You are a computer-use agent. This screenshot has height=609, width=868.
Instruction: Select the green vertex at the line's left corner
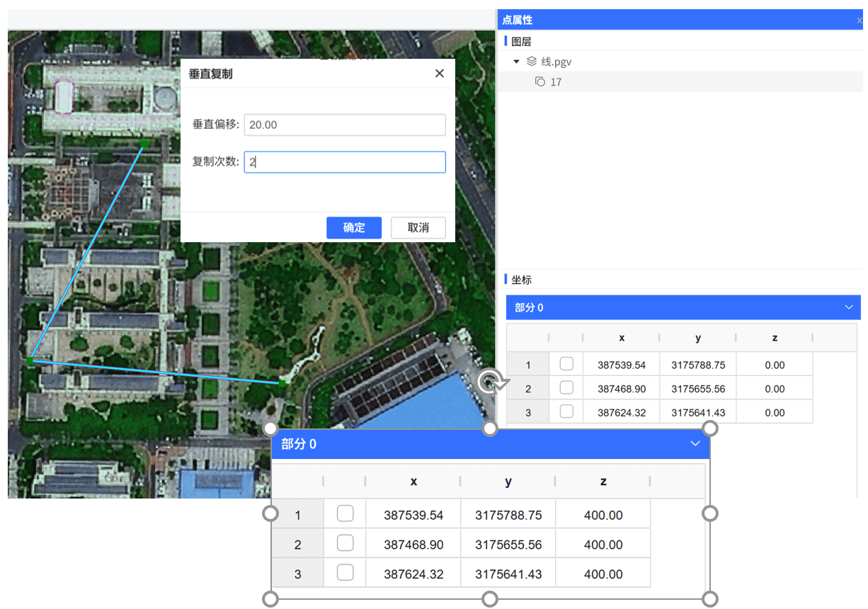click(30, 361)
